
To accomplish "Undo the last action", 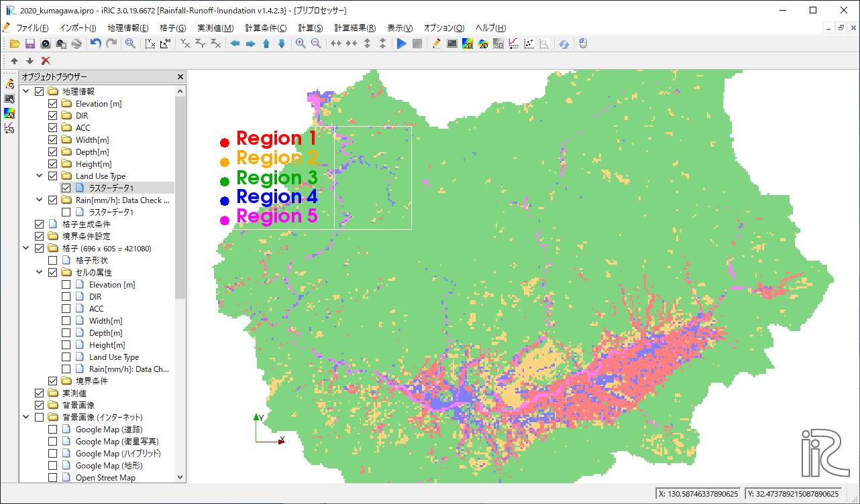I will pos(96,44).
